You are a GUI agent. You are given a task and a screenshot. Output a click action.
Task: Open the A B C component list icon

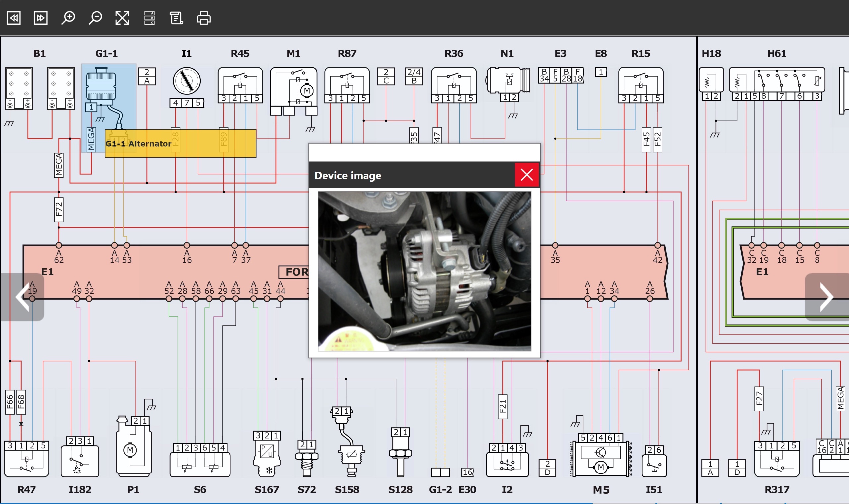click(x=150, y=18)
